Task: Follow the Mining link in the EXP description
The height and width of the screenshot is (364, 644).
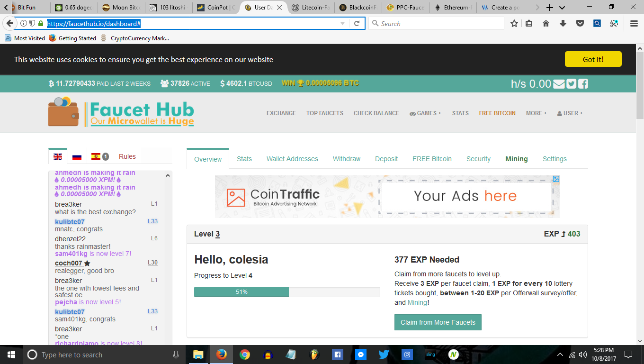Action: click(x=417, y=302)
